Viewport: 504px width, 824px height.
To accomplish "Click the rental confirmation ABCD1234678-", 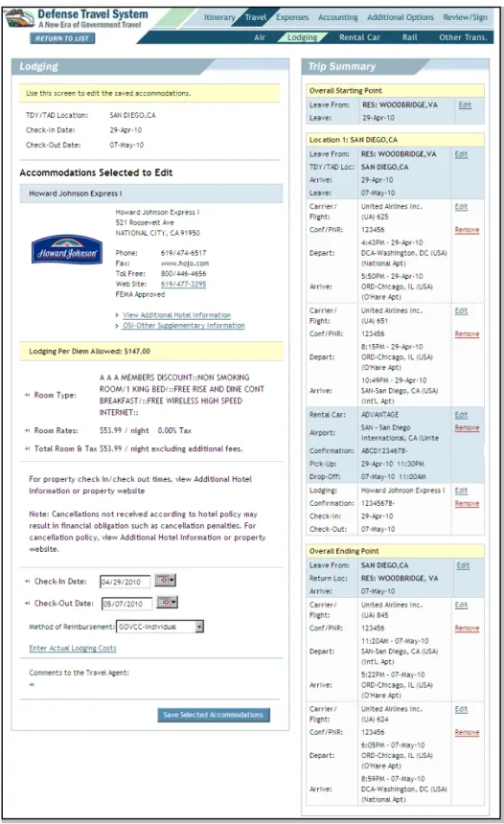I will point(384,451).
